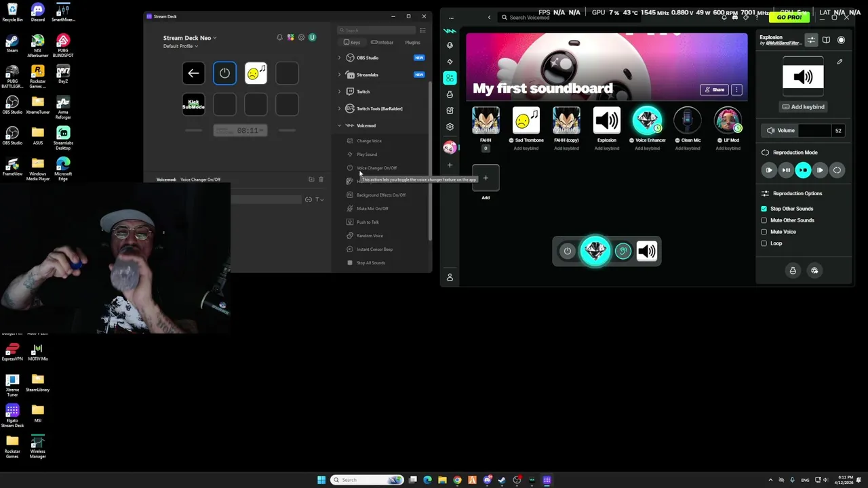Toggle hear myself ear icon in bottom bar
868x488 pixels.
(623, 251)
